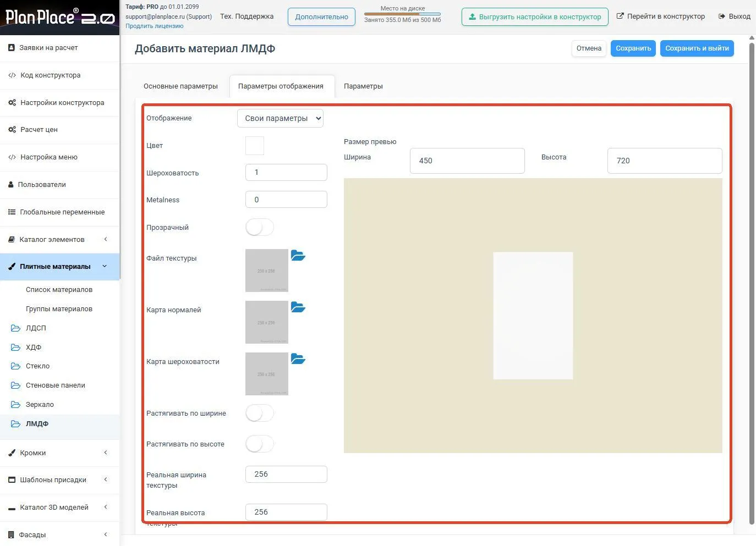The width and height of the screenshot is (756, 546).
Task: Click the Дополнительно button
Action: [x=321, y=17]
